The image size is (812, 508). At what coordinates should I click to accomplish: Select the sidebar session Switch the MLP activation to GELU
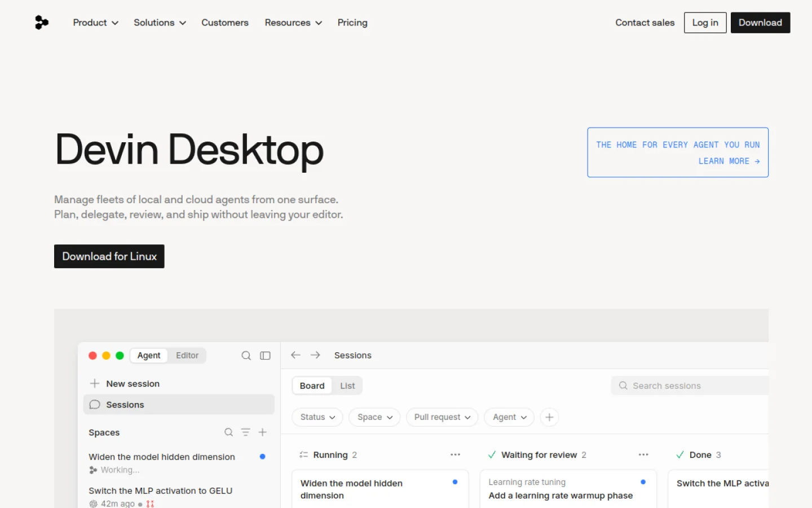178,496
